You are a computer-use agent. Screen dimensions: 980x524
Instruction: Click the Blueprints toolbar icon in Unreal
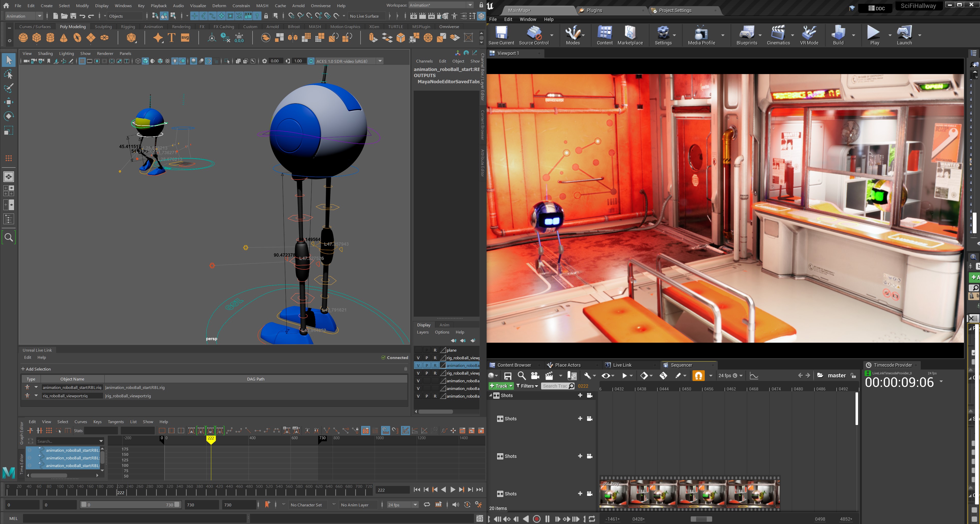tap(746, 35)
